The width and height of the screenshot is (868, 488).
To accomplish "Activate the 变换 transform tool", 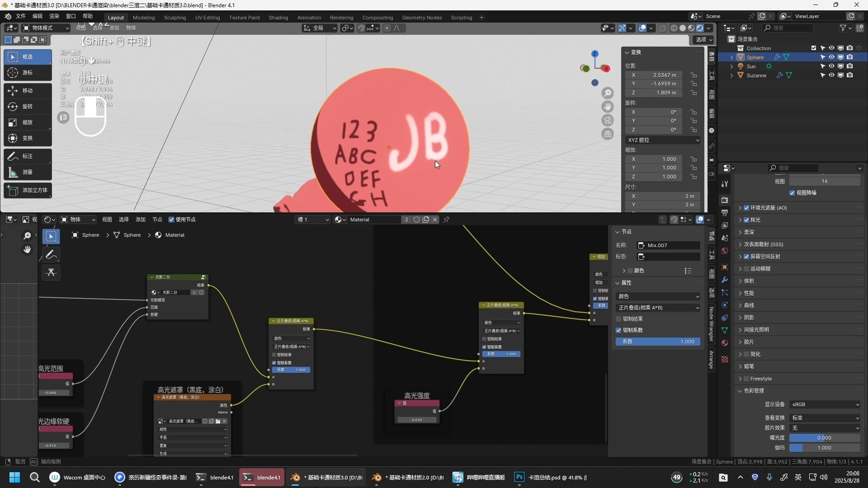I will point(28,138).
